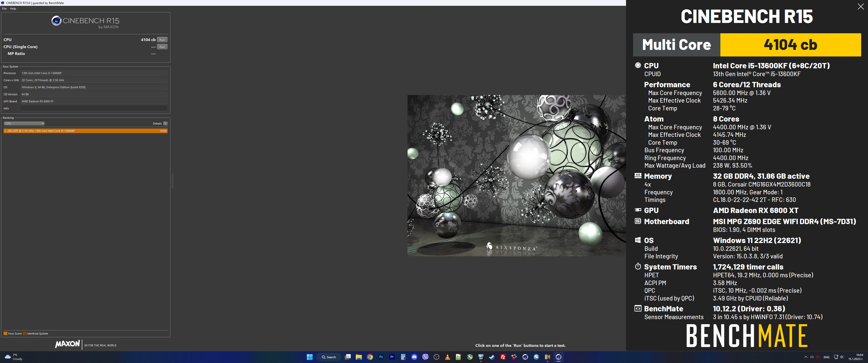Click the GFX Board AMD Radeon field
868x363 pixels.
94,101
